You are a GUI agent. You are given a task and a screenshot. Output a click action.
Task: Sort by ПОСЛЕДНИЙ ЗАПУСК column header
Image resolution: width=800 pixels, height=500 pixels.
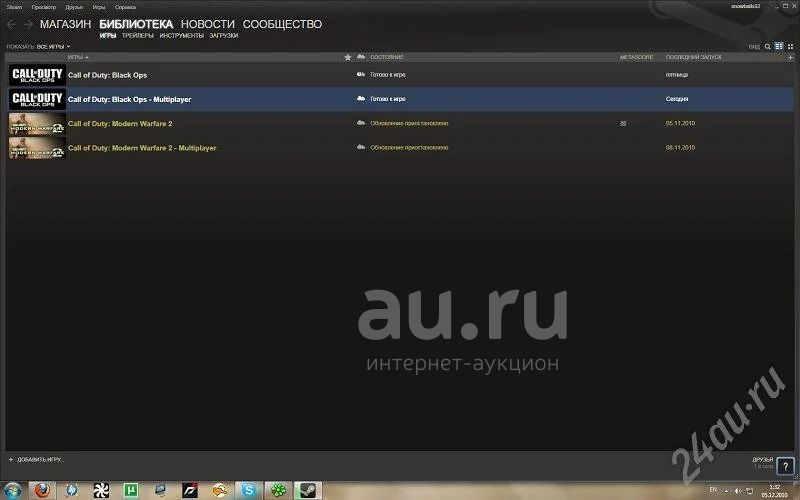tap(693, 57)
